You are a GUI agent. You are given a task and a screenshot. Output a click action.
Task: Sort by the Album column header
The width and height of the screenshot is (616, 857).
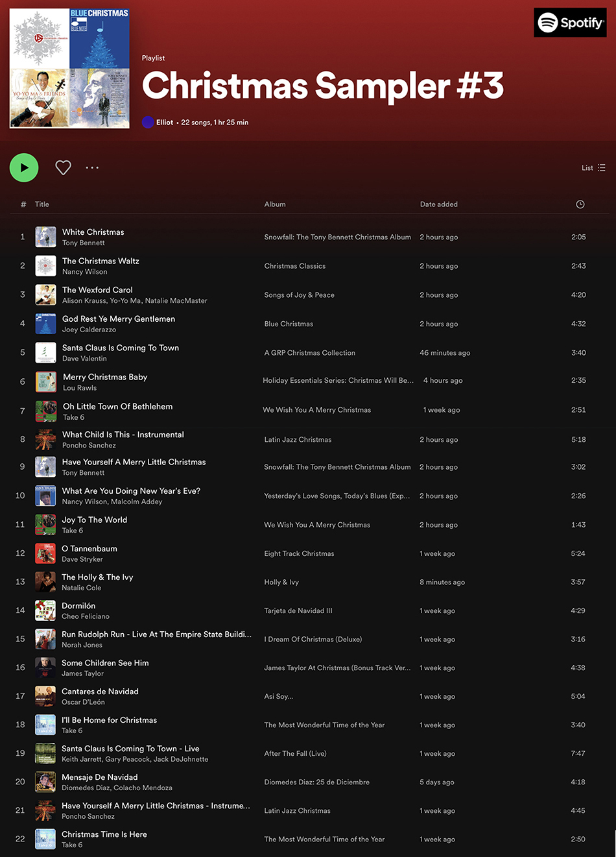pos(275,204)
